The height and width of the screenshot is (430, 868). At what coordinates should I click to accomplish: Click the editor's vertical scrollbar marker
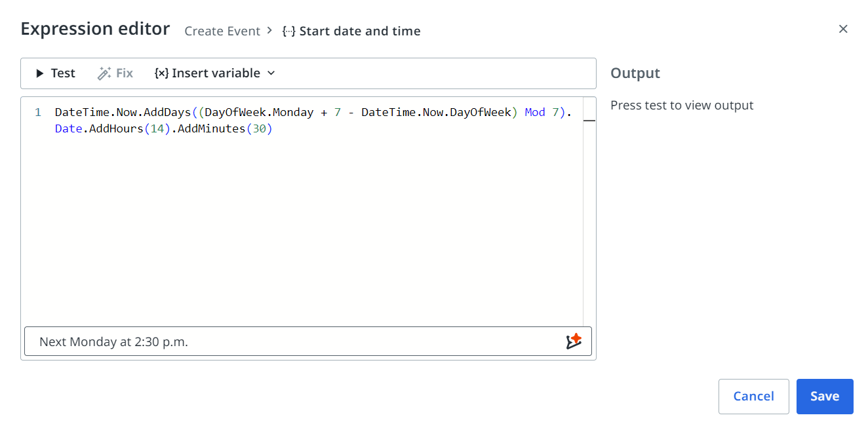[x=589, y=121]
